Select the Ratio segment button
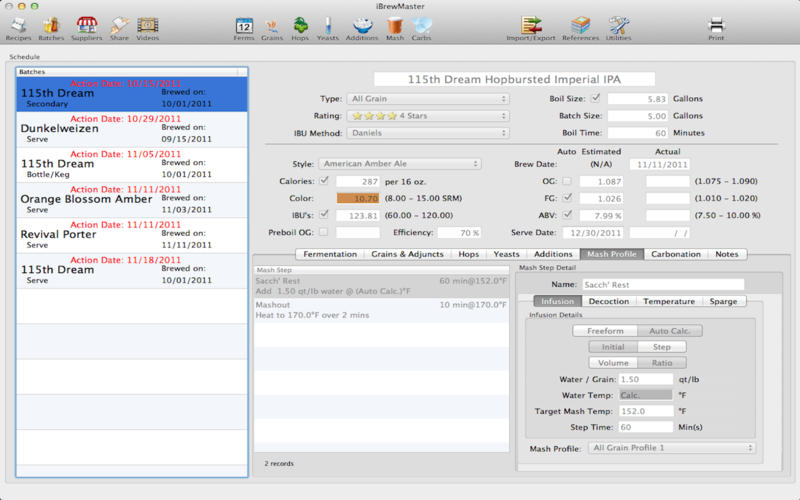 point(663,363)
